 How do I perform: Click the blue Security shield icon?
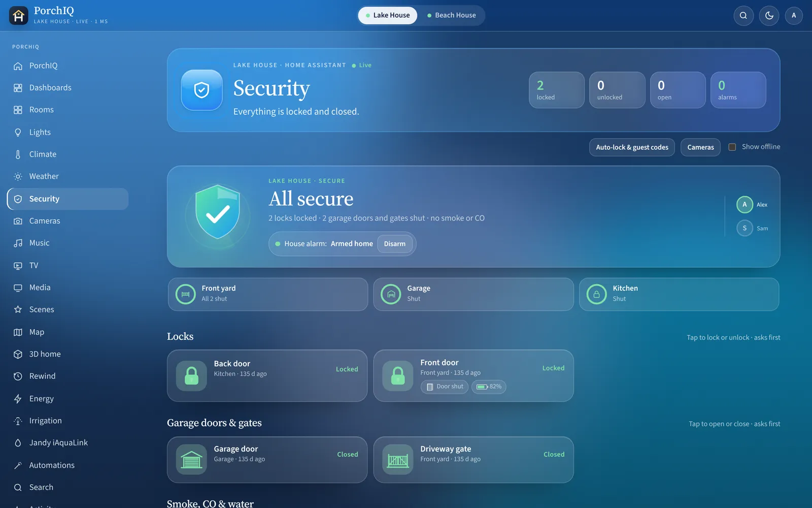(x=202, y=90)
